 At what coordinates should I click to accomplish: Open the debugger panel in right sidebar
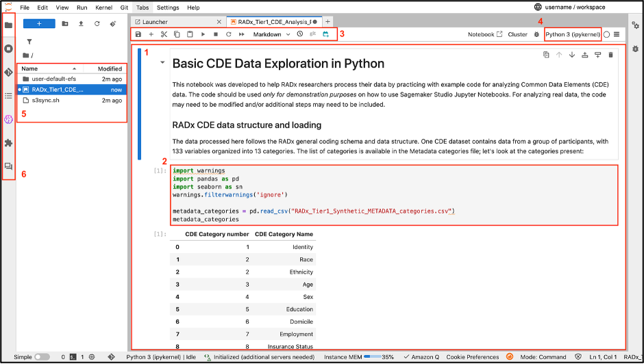click(636, 49)
